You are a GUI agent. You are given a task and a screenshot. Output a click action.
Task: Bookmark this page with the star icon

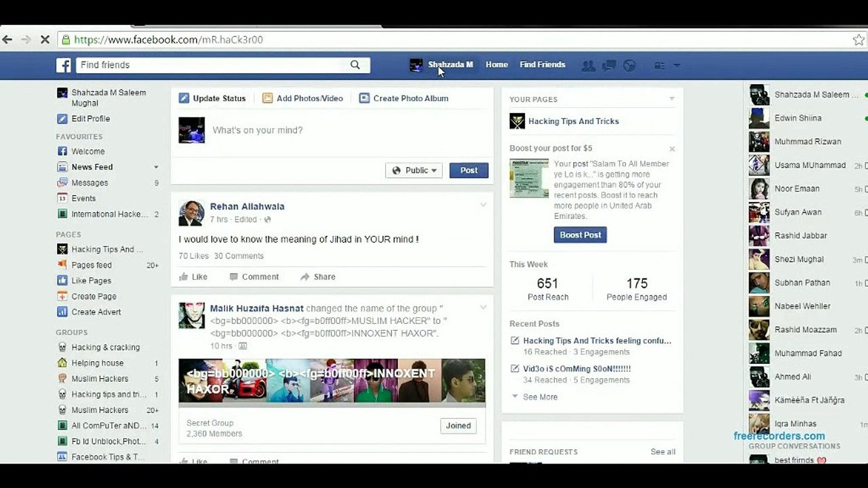tap(859, 39)
